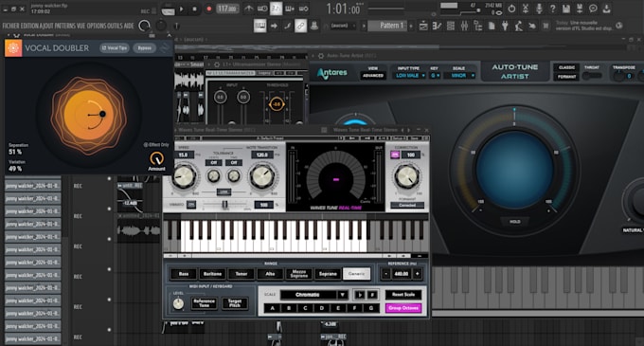Add new pattern with plus button

411,26
